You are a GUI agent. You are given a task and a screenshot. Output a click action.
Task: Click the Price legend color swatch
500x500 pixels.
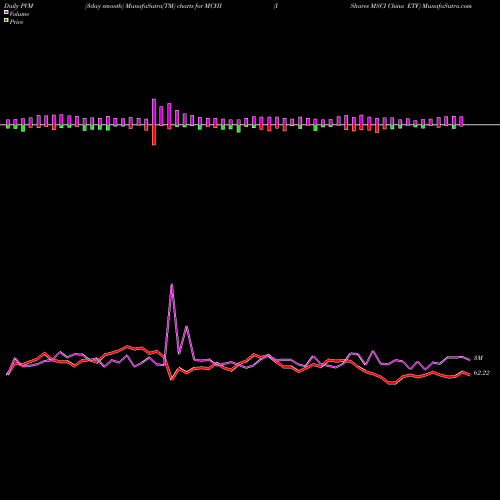[x=6, y=21]
